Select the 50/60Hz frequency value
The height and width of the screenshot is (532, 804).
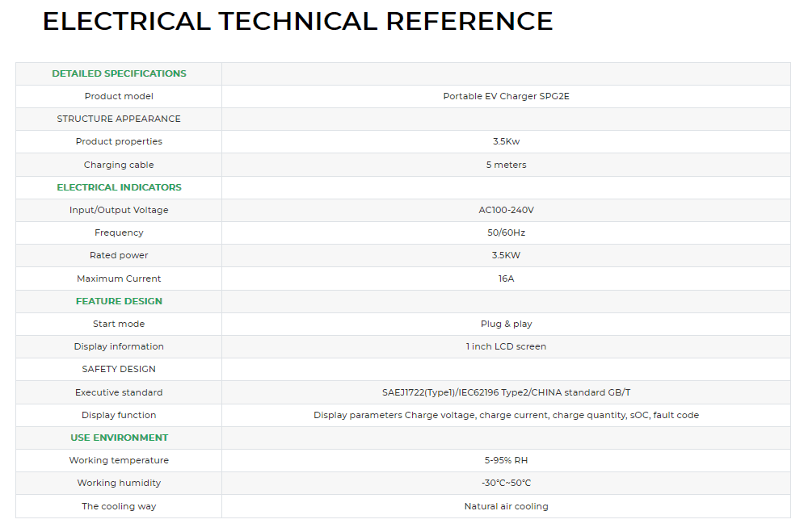click(506, 232)
